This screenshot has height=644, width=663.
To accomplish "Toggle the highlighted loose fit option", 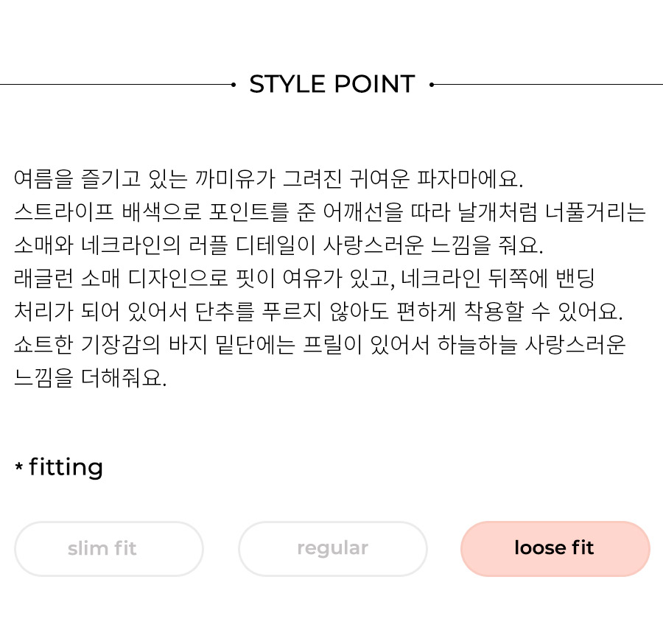I will coord(555,548).
